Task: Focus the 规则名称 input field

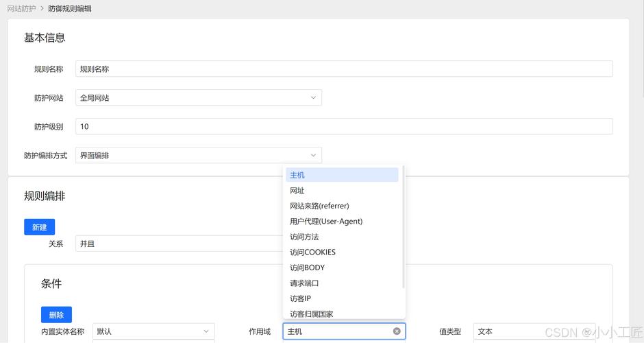Action: point(344,69)
